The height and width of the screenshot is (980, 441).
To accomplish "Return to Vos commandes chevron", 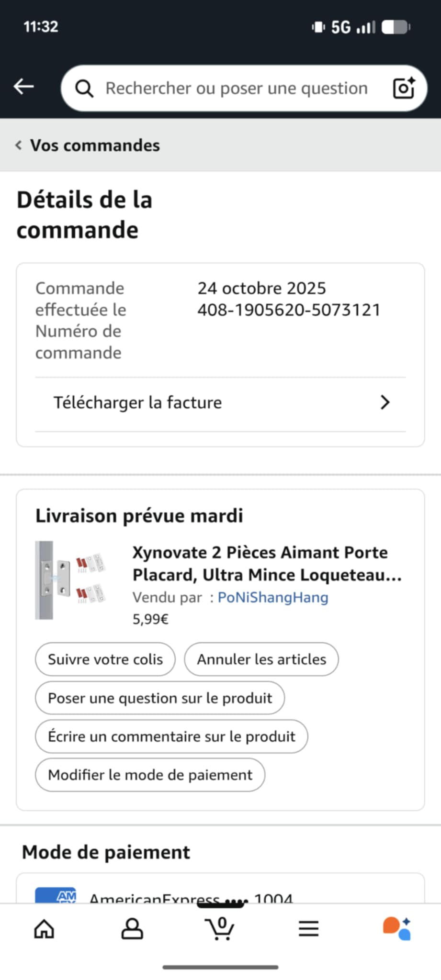I will pos(19,145).
